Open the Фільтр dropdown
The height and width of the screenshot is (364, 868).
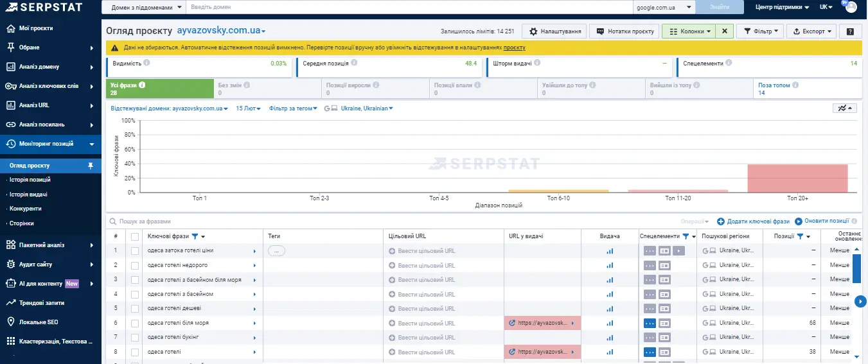click(x=760, y=31)
